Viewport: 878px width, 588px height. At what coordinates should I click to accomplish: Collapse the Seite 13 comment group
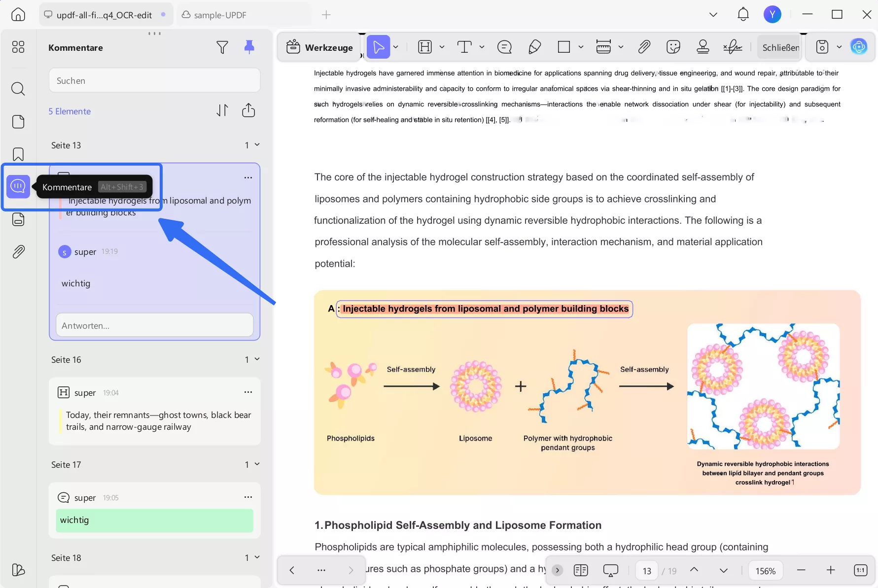257,145
